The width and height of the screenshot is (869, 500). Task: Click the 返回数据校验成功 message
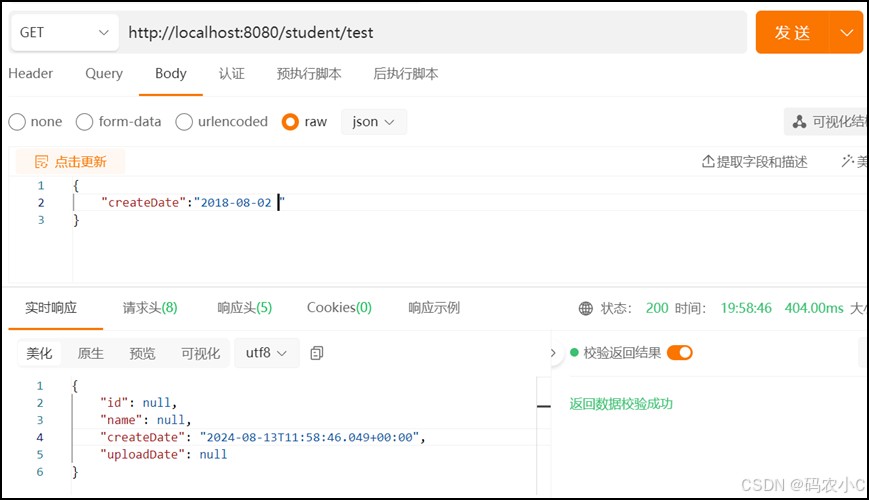point(621,404)
